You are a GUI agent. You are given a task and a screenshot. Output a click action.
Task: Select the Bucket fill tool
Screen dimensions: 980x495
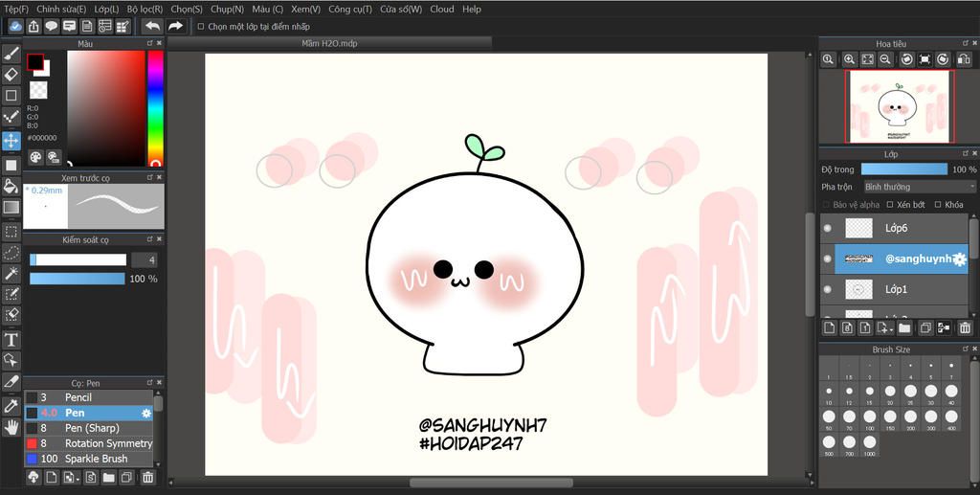[11, 186]
